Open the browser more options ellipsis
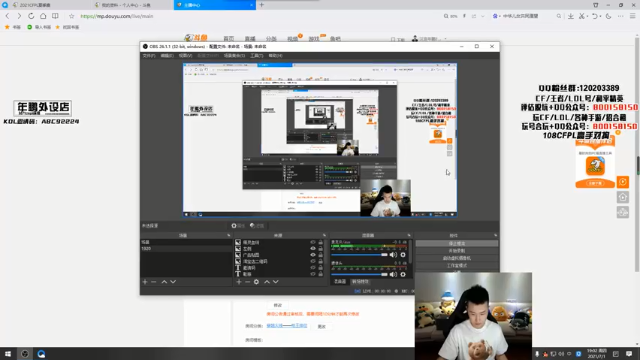The image size is (640, 360). coord(620,16)
